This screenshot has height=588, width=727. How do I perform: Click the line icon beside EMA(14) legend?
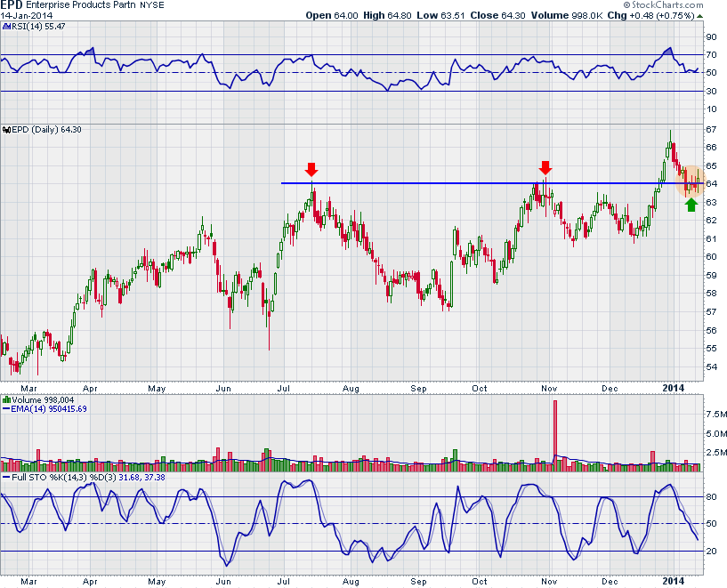6,409
